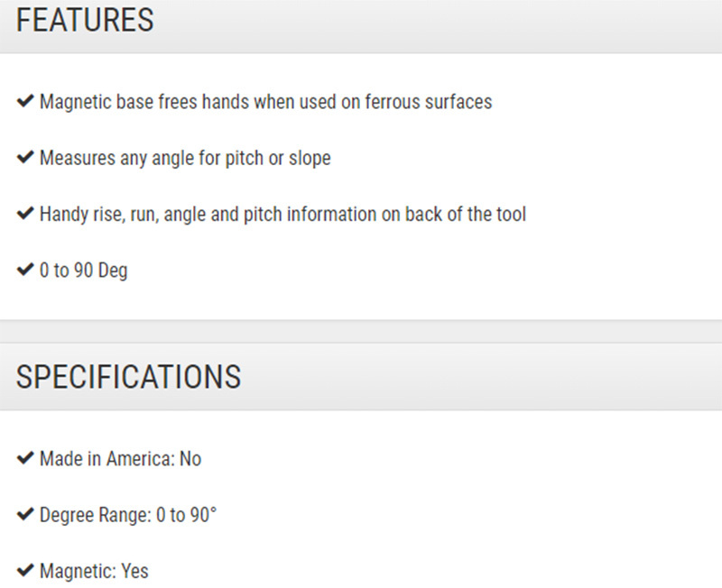Click the 'Magnetic:' specification label
This screenshot has height=588, width=722.
(79, 572)
